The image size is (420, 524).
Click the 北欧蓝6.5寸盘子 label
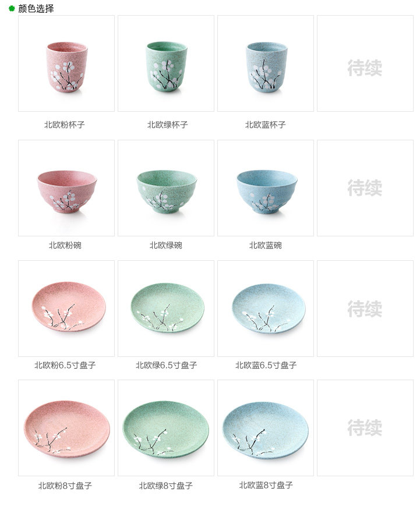[x=266, y=365]
